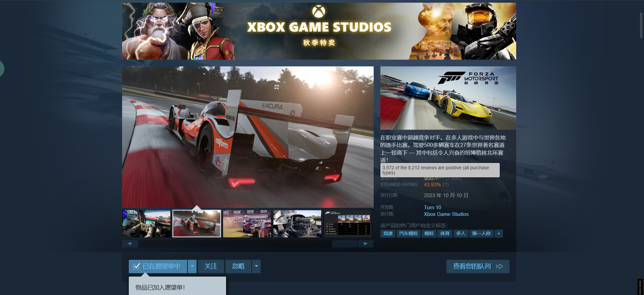
Task: Click the game description text
Action: 443,149
